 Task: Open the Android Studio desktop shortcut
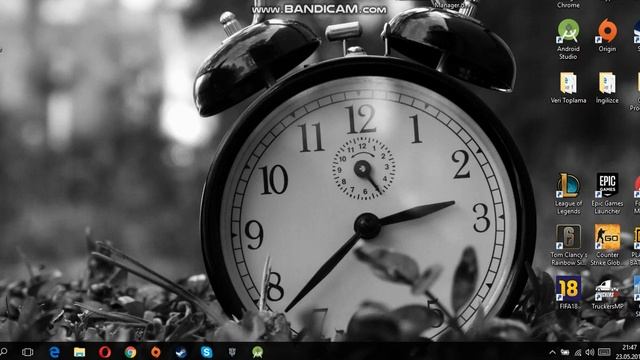[x=568, y=39]
